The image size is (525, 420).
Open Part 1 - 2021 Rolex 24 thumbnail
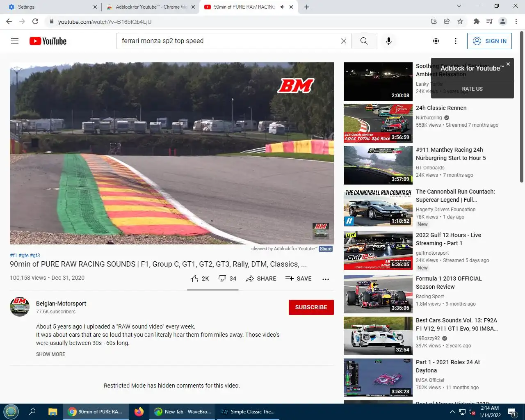click(x=378, y=378)
